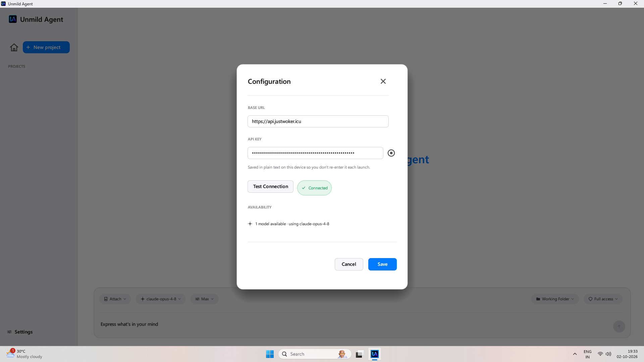The height and width of the screenshot is (362, 644).
Task: Click the Connected status badge
Action: coord(314,188)
